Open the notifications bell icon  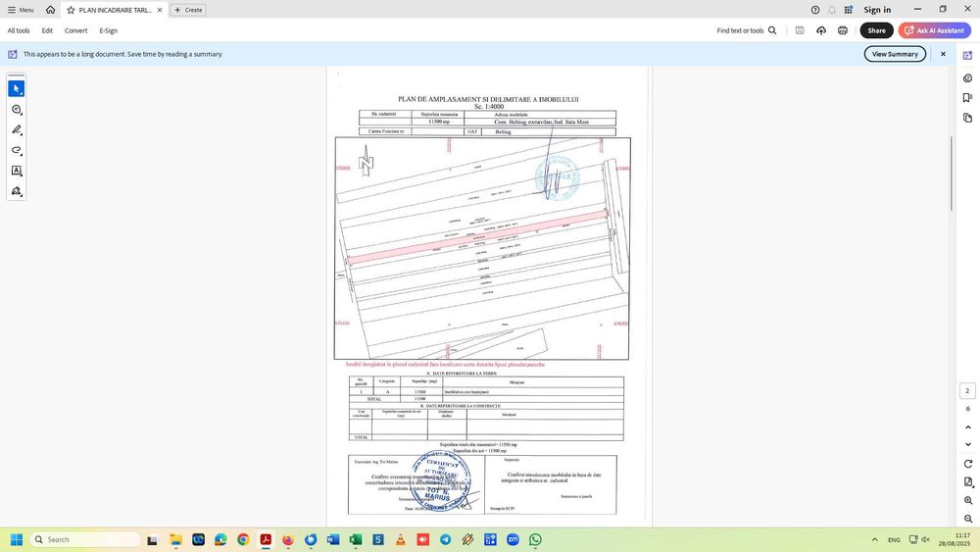(x=832, y=10)
